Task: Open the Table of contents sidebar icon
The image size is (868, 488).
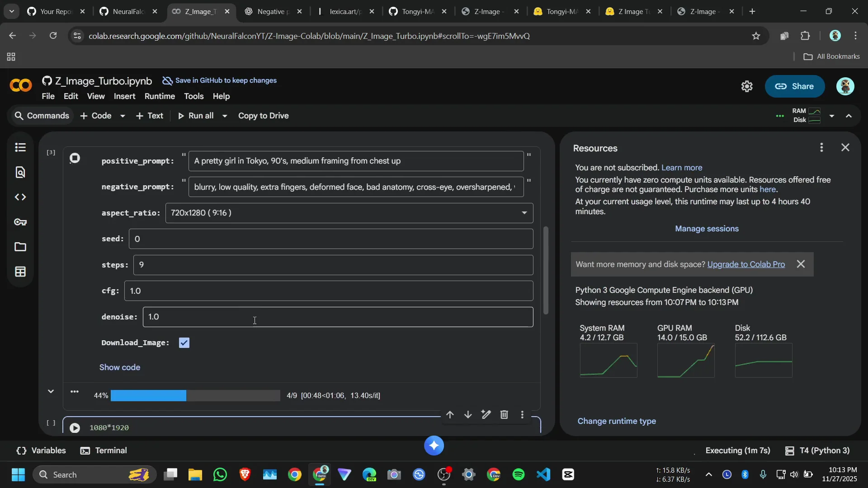Action: click(x=20, y=148)
